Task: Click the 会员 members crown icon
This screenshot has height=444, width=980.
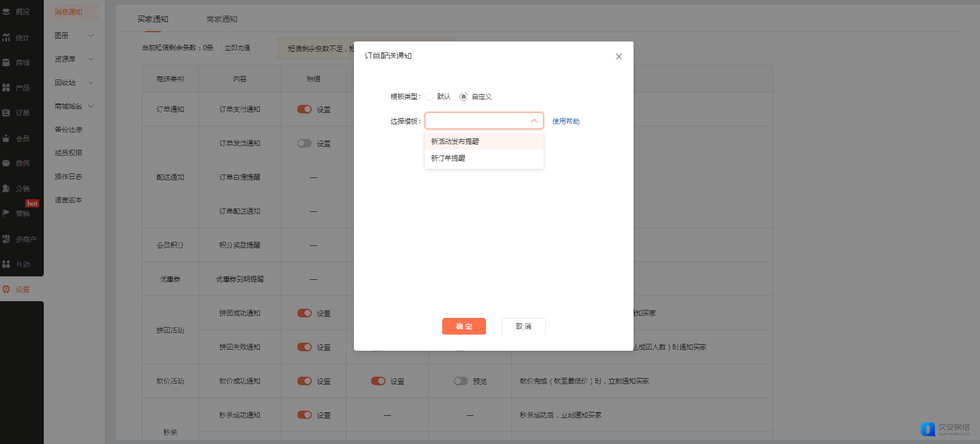Action: point(6,138)
